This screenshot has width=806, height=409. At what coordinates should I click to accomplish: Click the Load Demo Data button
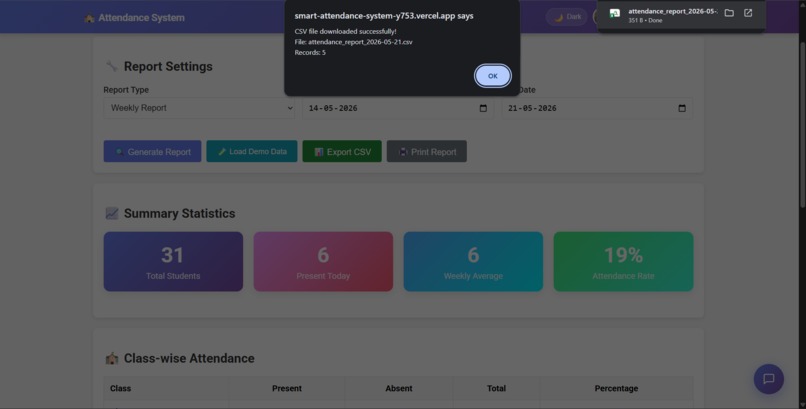(x=252, y=152)
